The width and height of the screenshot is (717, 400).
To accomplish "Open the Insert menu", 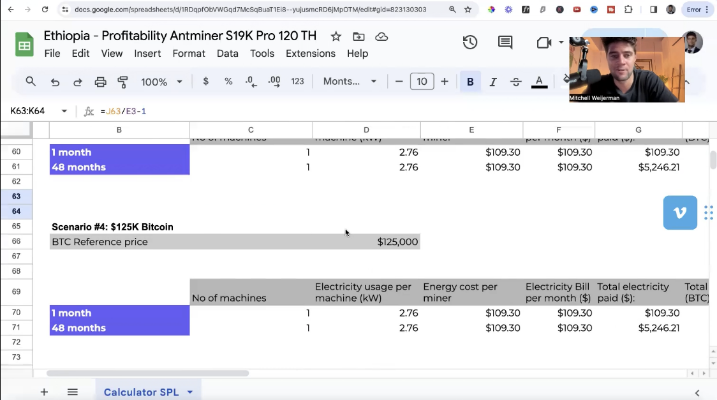I will click(147, 53).
